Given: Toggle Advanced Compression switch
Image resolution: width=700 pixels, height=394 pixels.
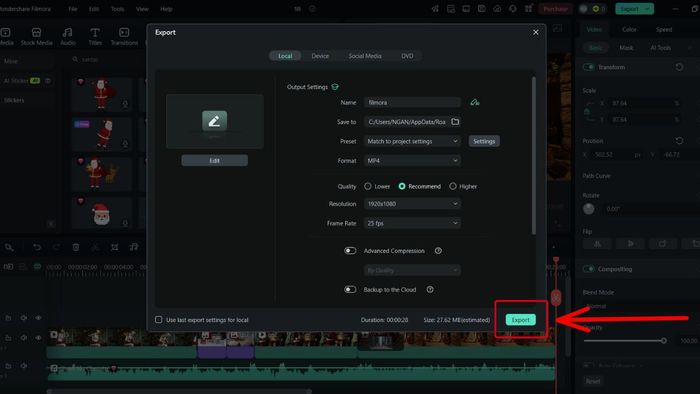Looking at the screenshot, I should pos(350,251).
